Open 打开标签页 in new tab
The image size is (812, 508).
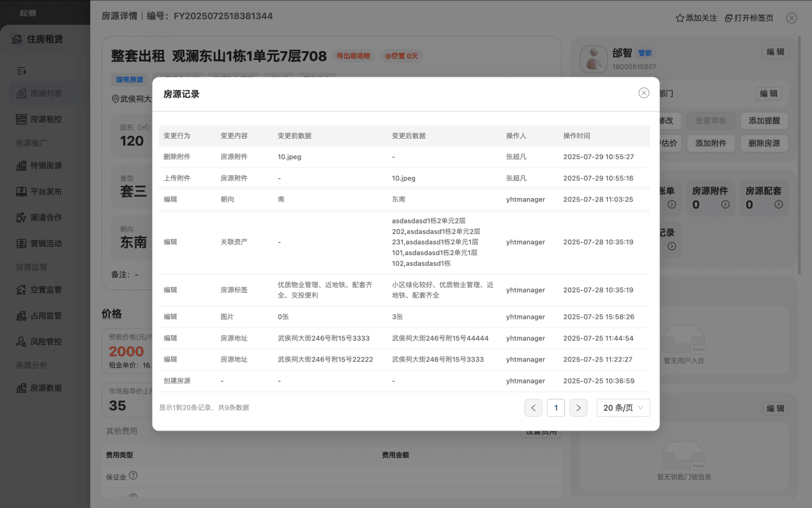point(749,18)
